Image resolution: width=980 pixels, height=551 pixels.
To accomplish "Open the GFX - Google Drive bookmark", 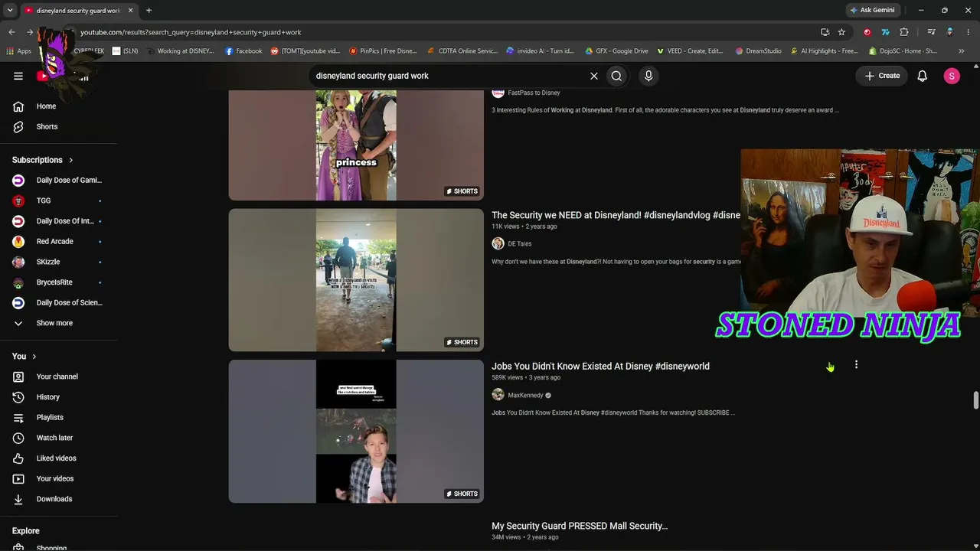I will pyautogui.click(x=616, y=51).
